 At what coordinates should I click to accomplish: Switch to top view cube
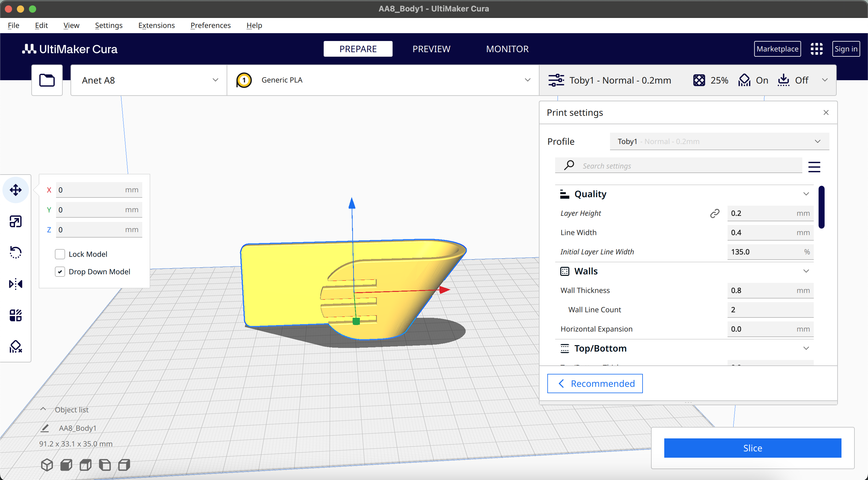tap(86, 465)
